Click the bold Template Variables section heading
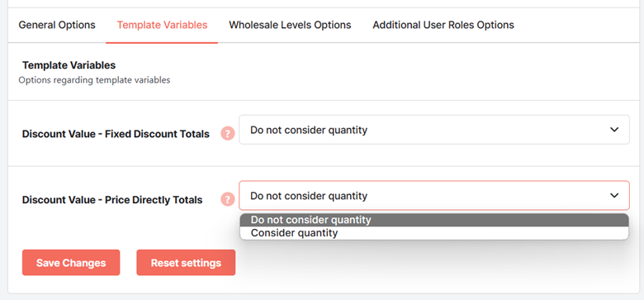644x300 pixels. (x=69, y=65)
